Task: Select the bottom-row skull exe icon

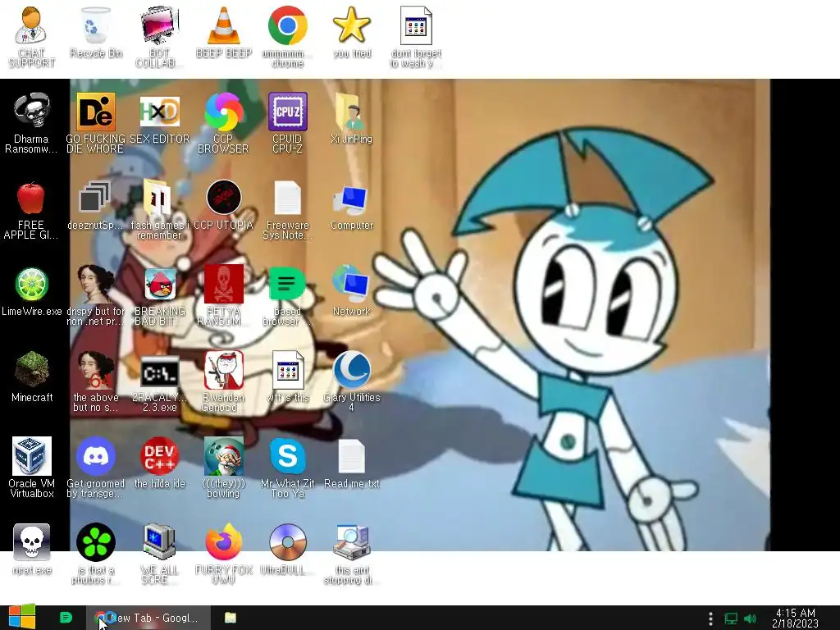Action: click(x=32, y=550)
